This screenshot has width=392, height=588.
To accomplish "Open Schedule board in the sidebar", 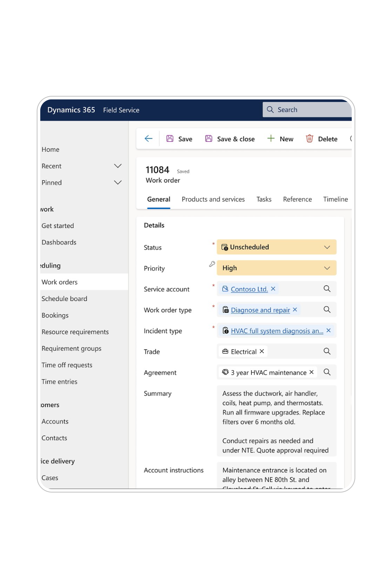I will [x=64, y=299].
